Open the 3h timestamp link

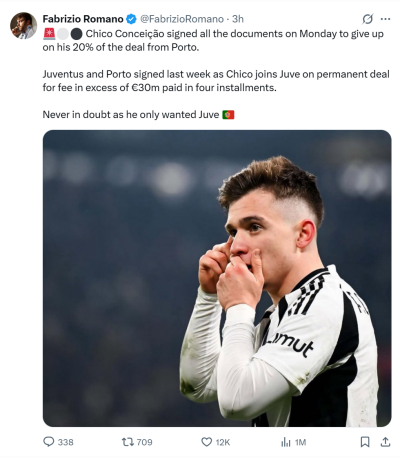click(238, 19)
